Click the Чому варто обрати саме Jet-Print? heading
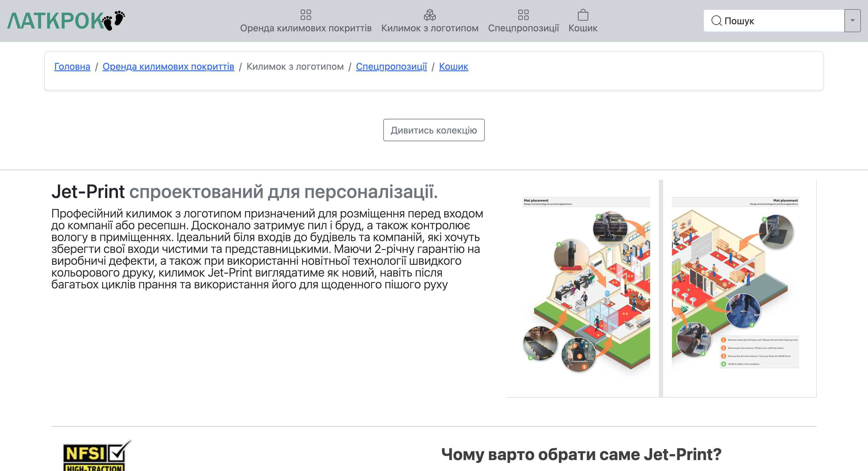Image resolution: width=868 pixels, height=471 pixels. coord(582,454)
